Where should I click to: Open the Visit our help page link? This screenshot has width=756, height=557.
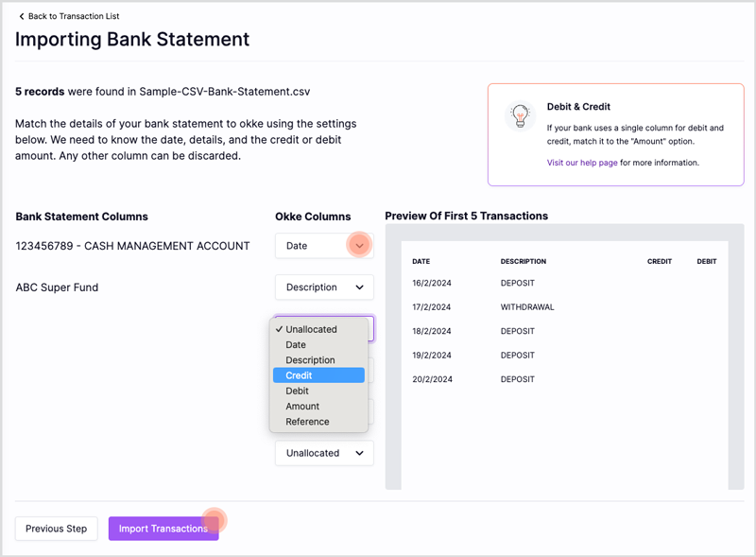(x=582, y=163)
